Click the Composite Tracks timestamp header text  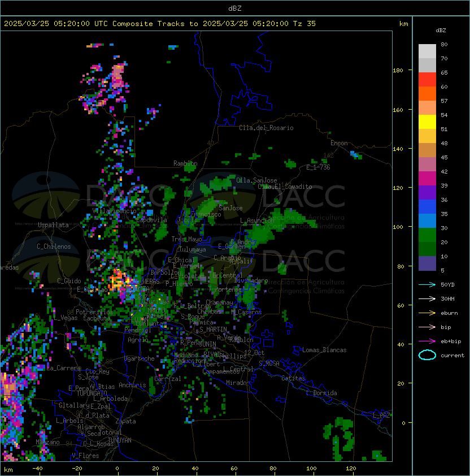160,24
